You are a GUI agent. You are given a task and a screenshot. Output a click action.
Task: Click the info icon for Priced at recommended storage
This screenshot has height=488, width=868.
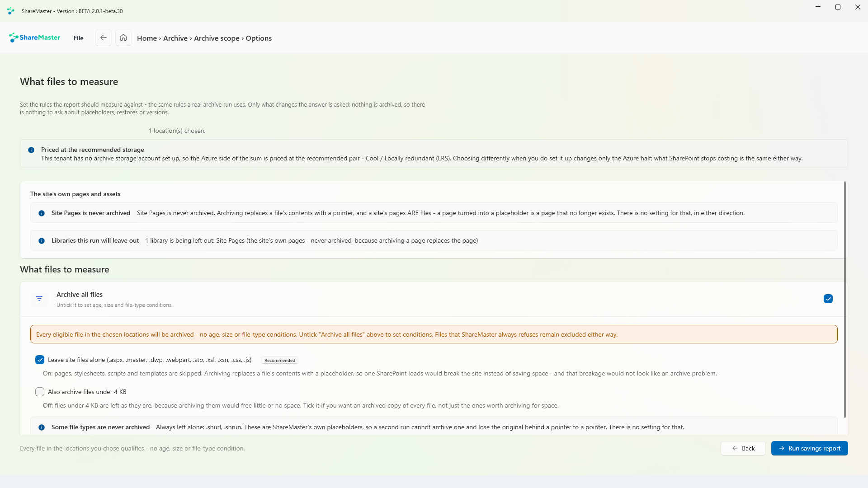point(31,150)
